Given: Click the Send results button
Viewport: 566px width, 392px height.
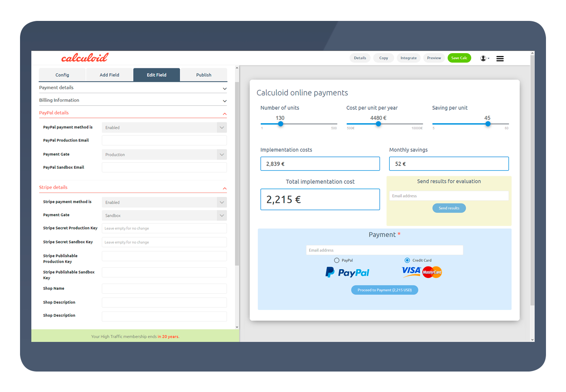Looking at the screenshot, I should click(x=449, y=208).
